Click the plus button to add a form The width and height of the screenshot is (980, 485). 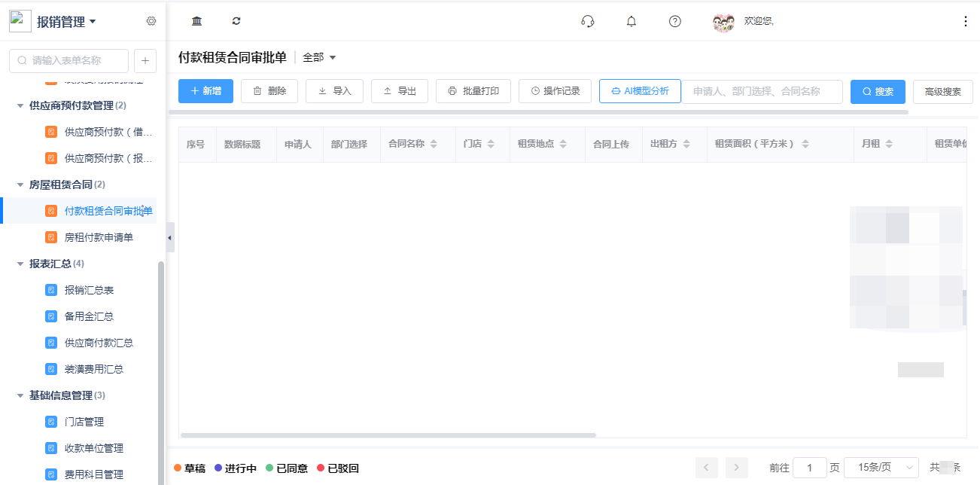coord(145,60)
